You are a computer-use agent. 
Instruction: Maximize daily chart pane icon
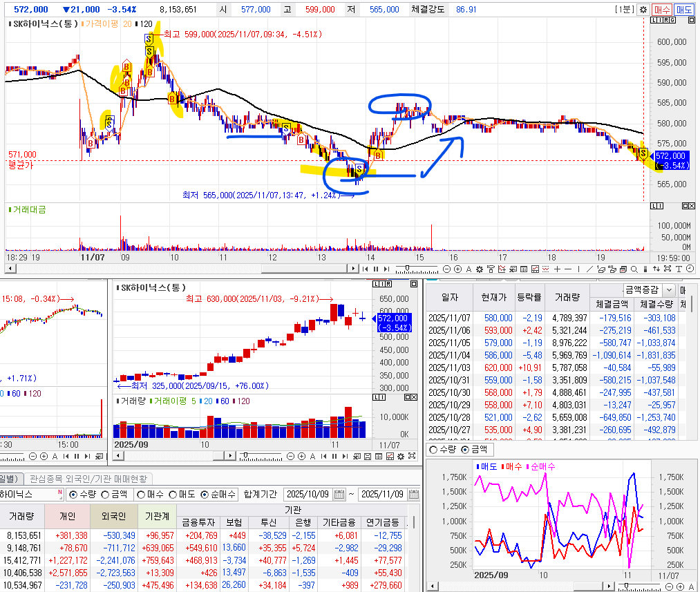coord(414,284)
